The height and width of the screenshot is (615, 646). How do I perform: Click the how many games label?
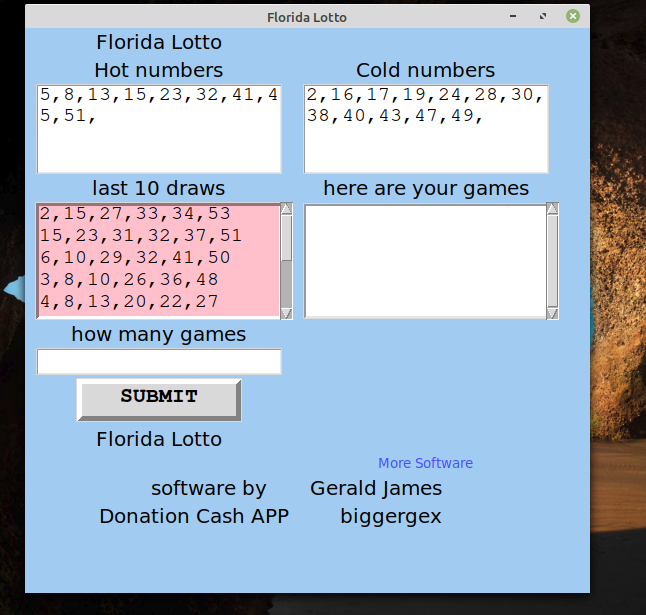click(x=159, y=334)
